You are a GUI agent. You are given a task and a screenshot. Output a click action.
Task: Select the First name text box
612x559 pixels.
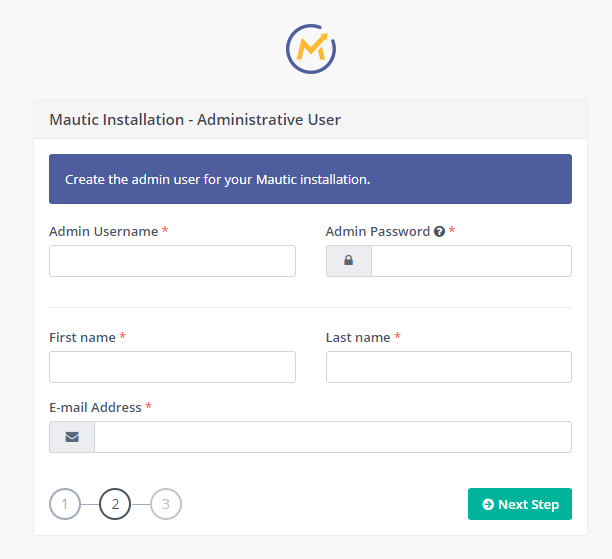[172, 367]
